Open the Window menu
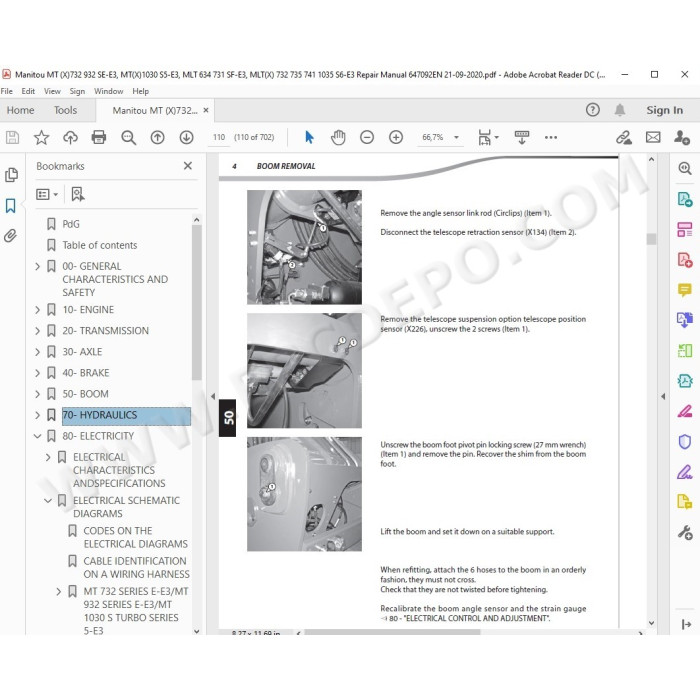Screen dimensions: 700x700 [108, 91]
